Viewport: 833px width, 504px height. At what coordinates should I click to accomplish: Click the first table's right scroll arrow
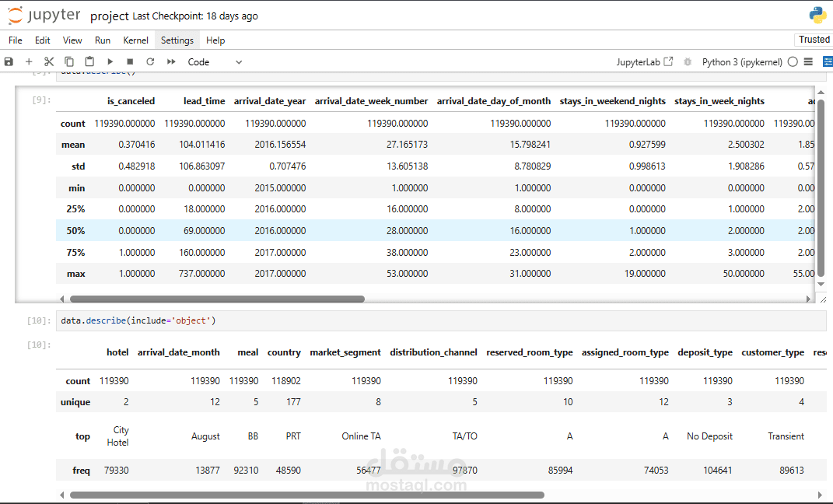coord(809,299)
